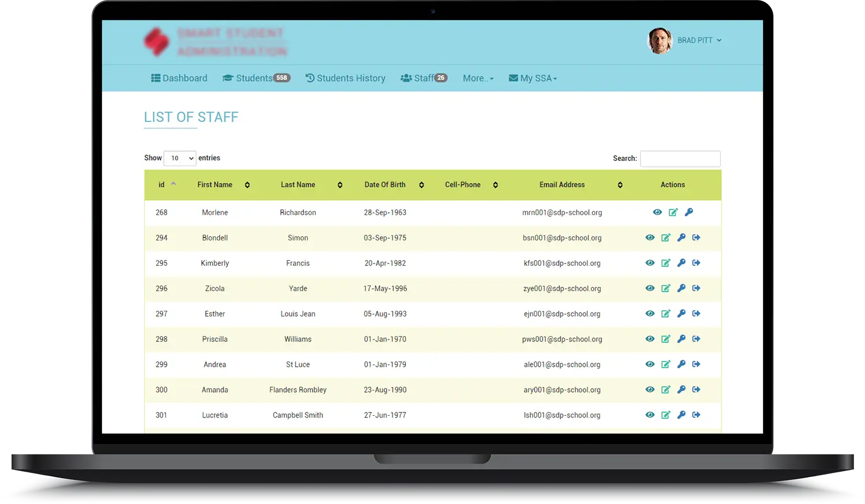Click email bsn001@sdp-school.org

click(562, 238)
